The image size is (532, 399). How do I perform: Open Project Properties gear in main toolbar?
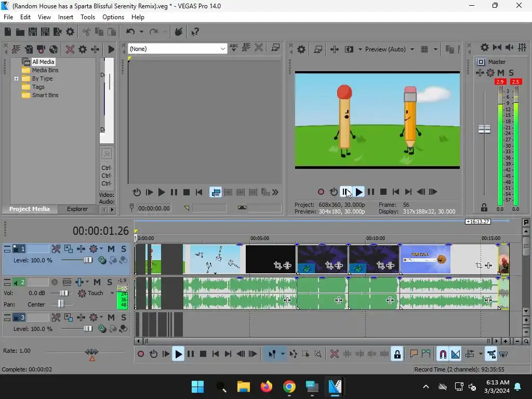coord(70,32)
